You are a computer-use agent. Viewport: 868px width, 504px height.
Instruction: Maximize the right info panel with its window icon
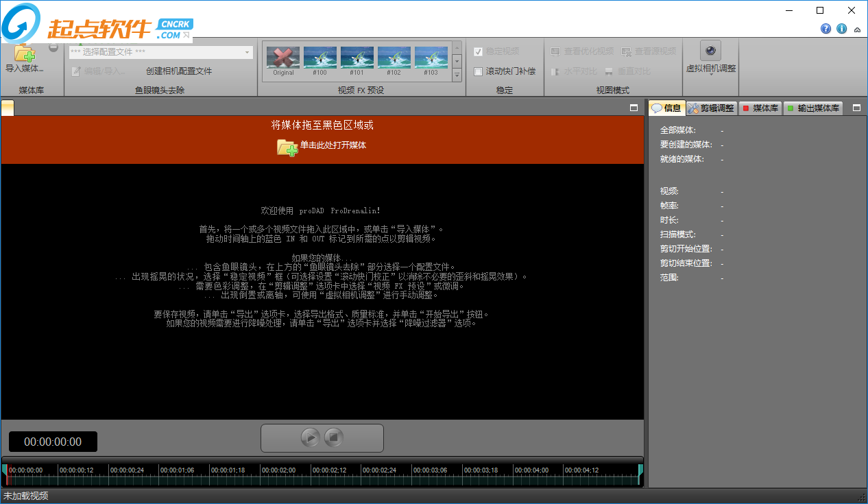[856, 108]
